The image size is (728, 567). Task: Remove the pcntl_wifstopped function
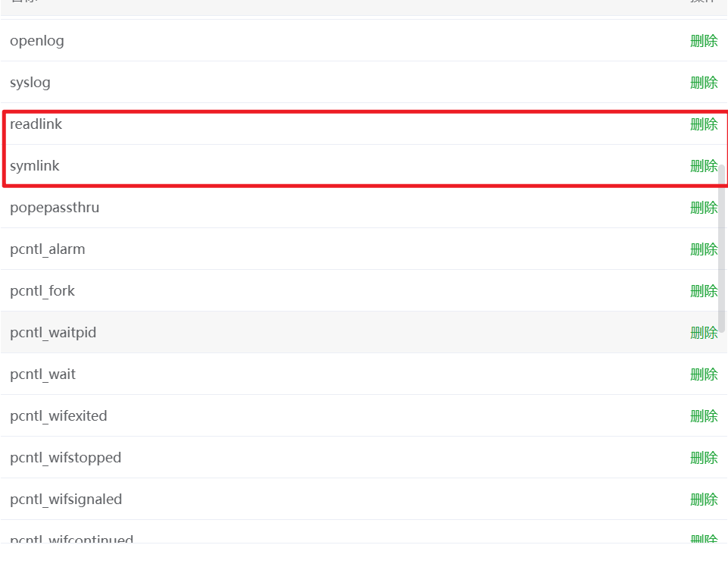(704, 458)
